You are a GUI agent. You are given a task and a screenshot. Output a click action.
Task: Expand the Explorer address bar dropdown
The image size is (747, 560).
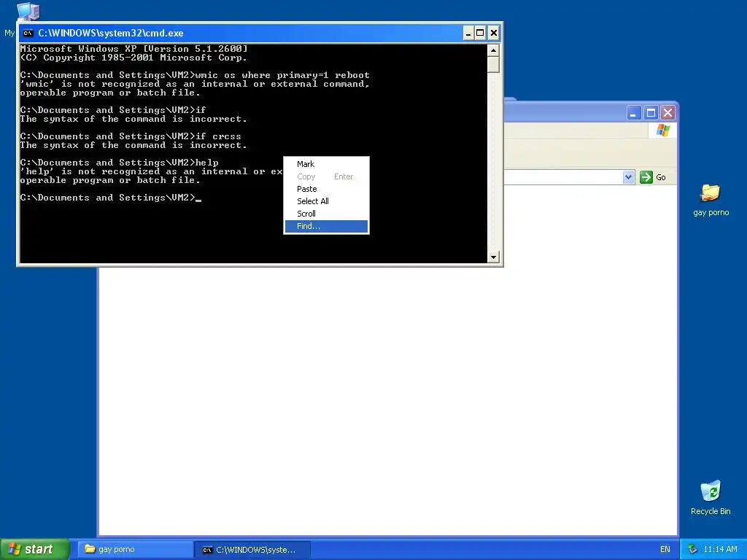coord(628,177)
